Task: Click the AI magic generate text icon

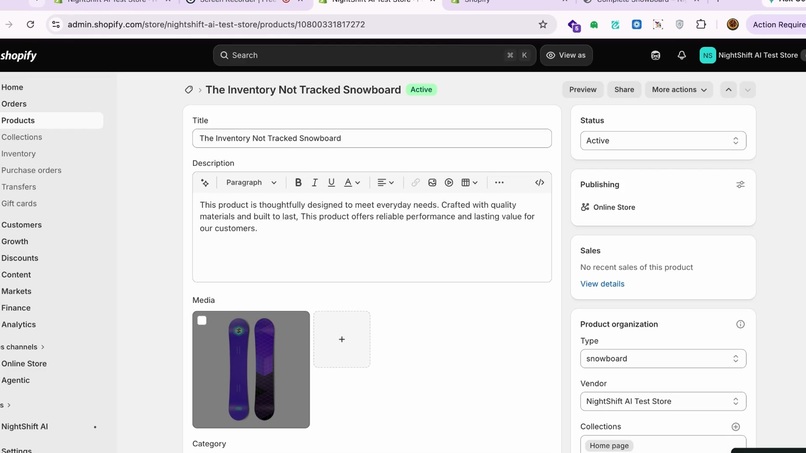Action: 205,183
